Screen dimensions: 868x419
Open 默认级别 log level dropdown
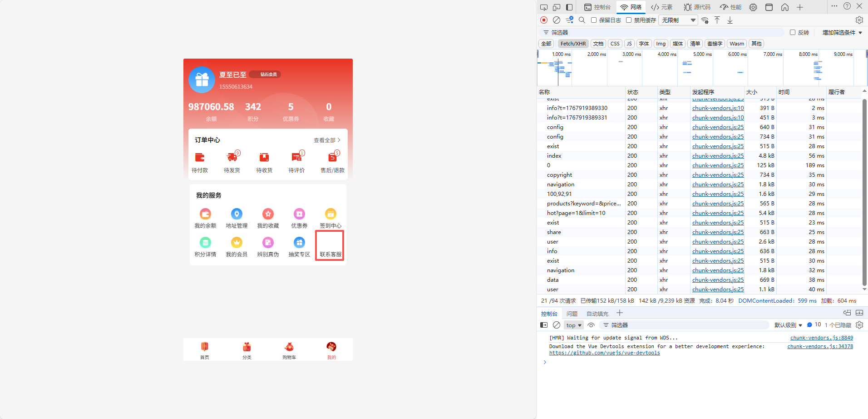(788, 325)
